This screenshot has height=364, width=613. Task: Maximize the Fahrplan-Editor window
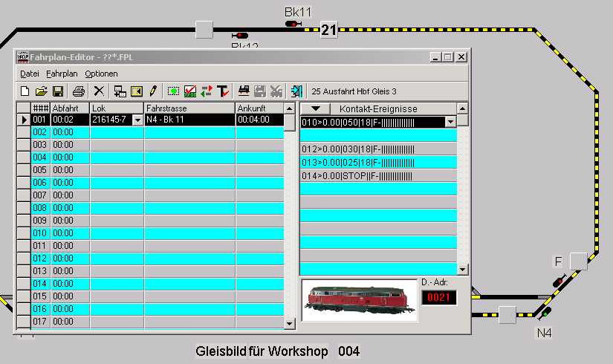coord(447,57)
